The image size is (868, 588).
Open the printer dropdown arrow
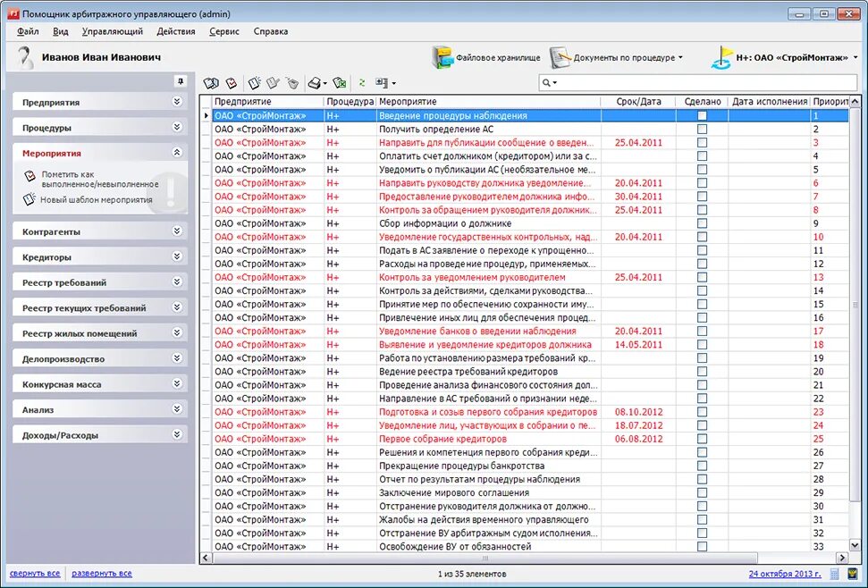point(325,83)
